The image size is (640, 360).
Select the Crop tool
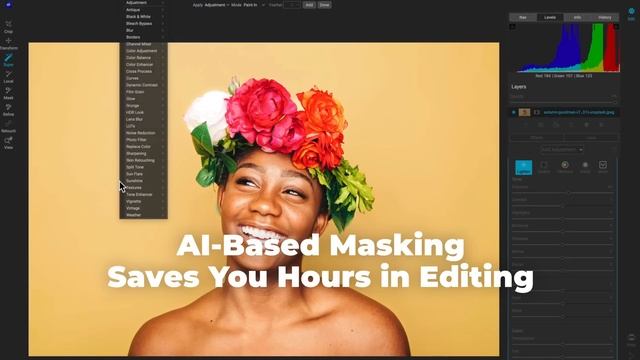pyautogui.click(x=8, y=27)
